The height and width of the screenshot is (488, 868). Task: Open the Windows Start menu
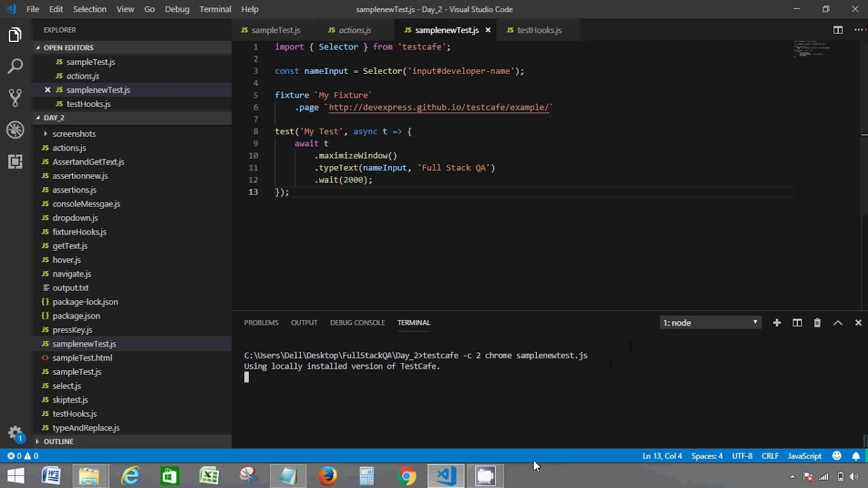[x=15, y=476]
